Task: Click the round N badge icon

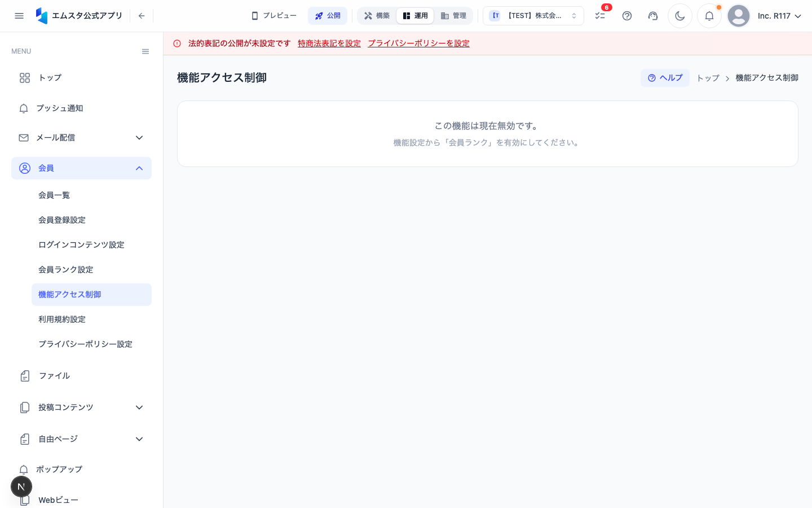Action: [x=21, y=487]
